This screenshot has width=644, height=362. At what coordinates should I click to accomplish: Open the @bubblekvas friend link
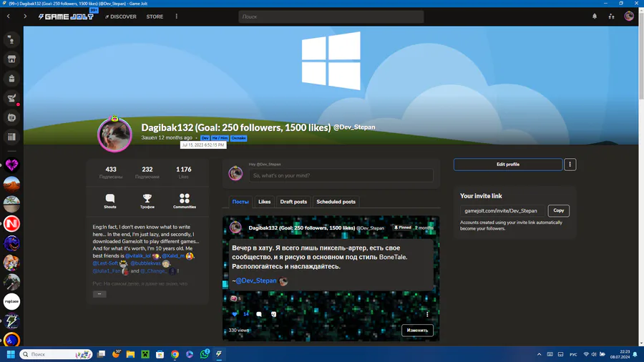point(145,263)
